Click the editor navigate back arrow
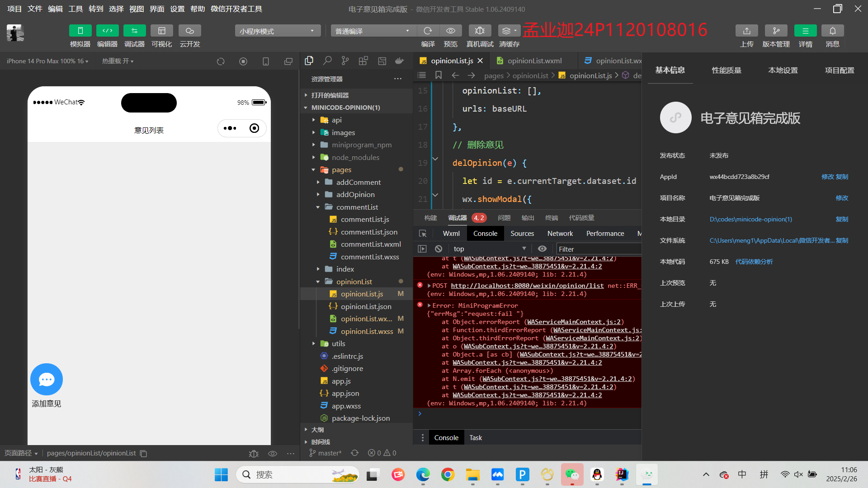Viewport: 868px width, 488px height. click(x=455, y=75)
